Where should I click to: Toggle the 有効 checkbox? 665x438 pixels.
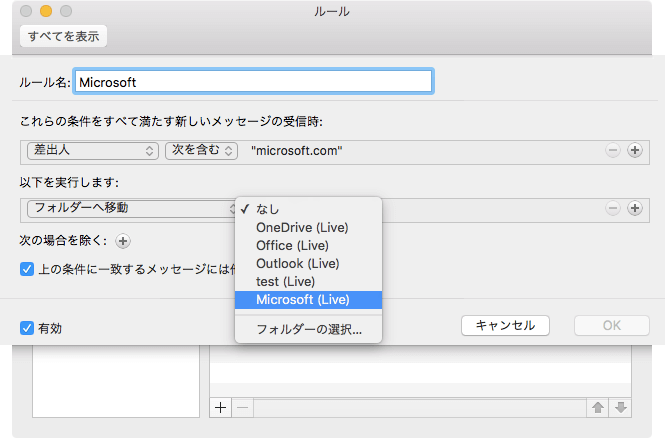pos(27,328)
